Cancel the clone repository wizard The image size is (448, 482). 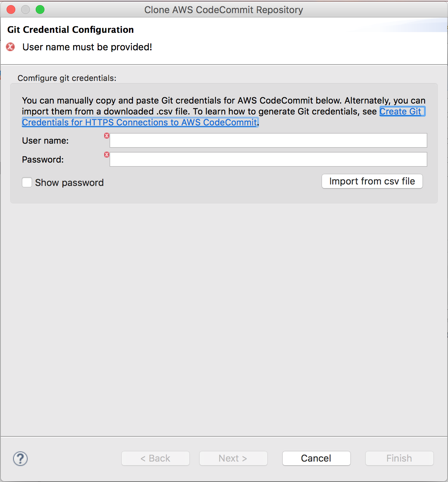(316, 458)
